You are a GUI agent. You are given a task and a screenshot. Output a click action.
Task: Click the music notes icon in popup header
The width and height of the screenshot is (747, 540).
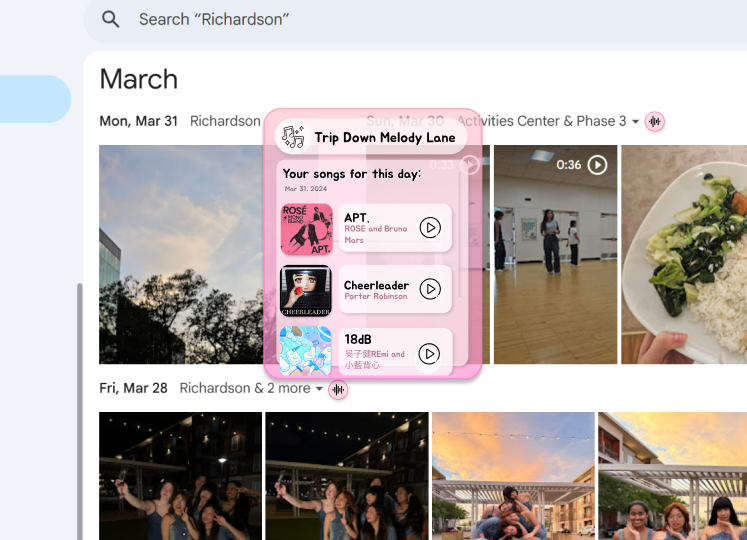[293, 137]
